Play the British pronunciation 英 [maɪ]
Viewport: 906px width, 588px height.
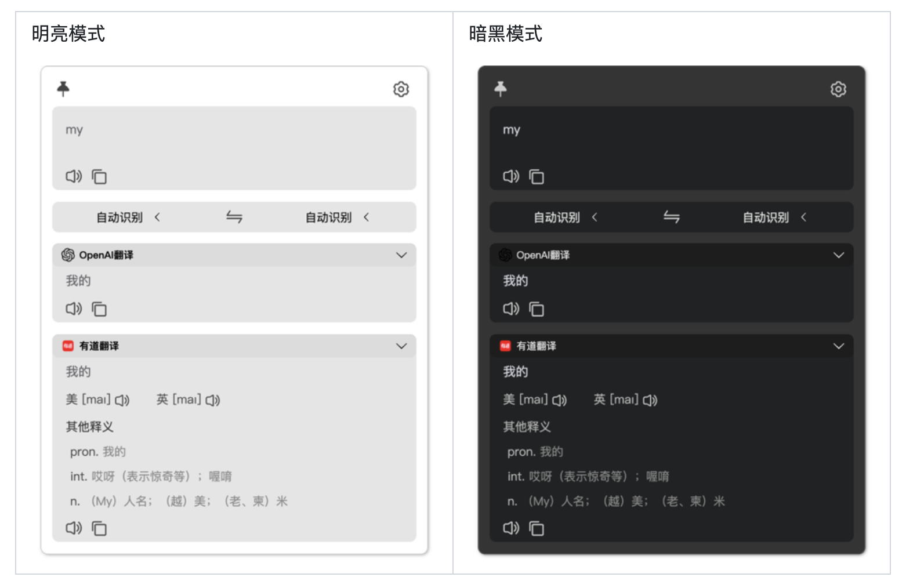(212, 400)
